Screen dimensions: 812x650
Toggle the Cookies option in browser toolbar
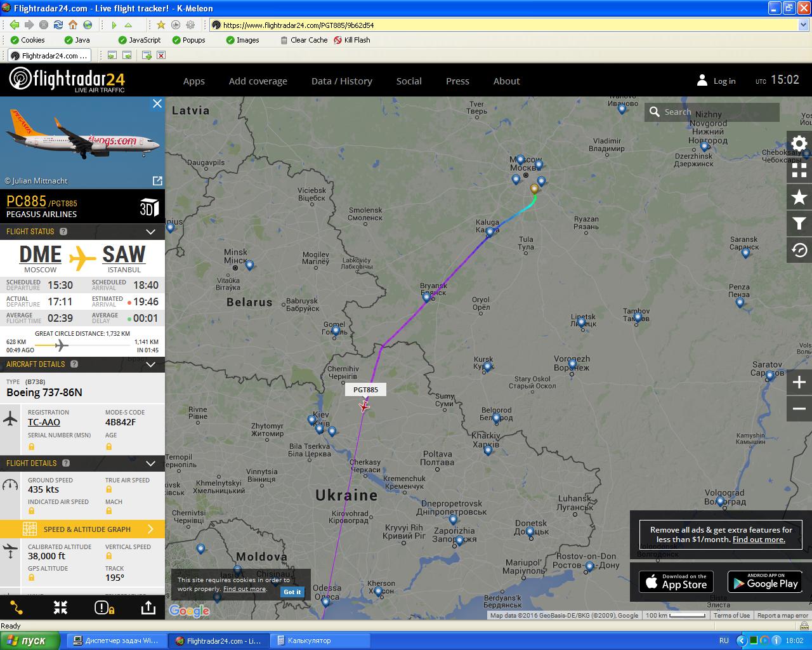(x=27, y=40)
